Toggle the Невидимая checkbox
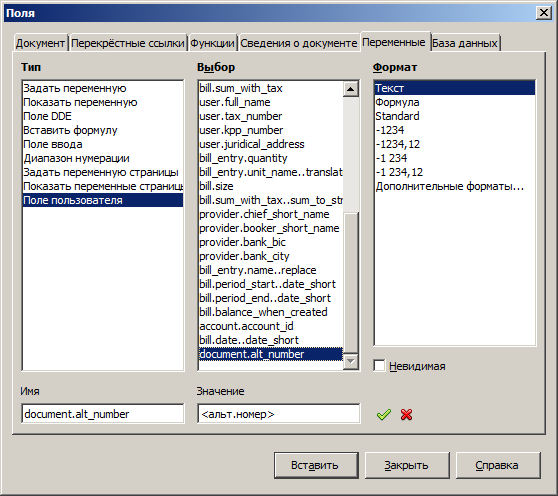Viewport: 558px width, 496px height. pyautogui.click(x=379, y=366)
